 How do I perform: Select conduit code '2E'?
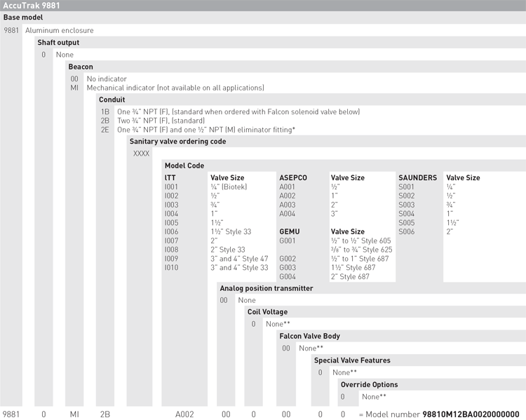[x=105, y=130]
